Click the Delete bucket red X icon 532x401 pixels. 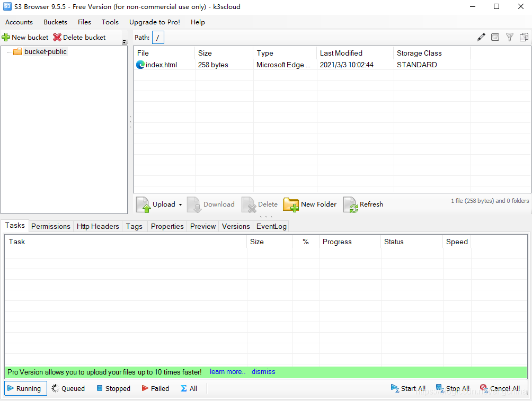pyautogui.click(x=57, y=37)
